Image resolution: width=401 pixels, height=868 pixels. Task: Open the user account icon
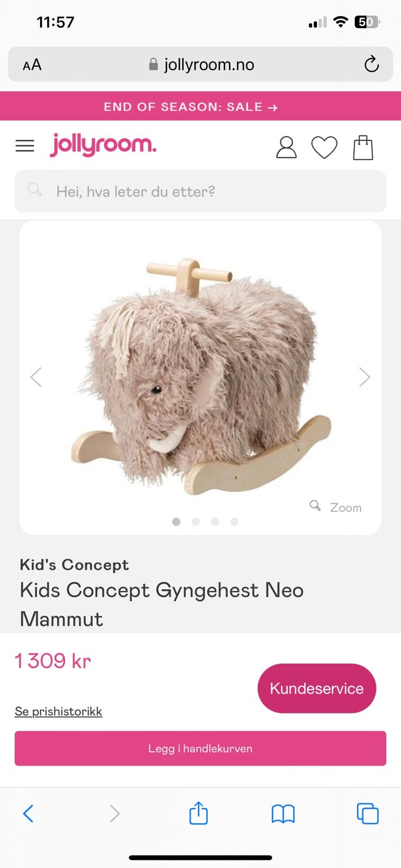tap(286, 147)
